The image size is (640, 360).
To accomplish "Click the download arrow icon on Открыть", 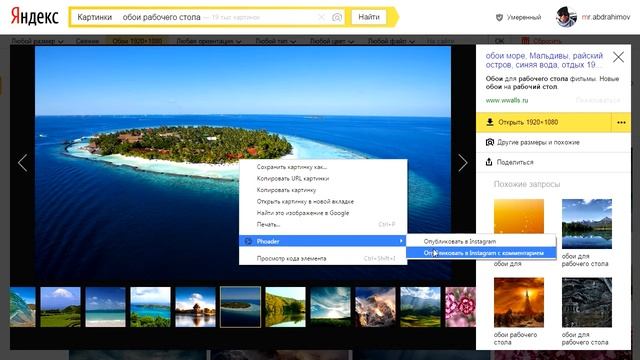I will (x=490, y=122).
